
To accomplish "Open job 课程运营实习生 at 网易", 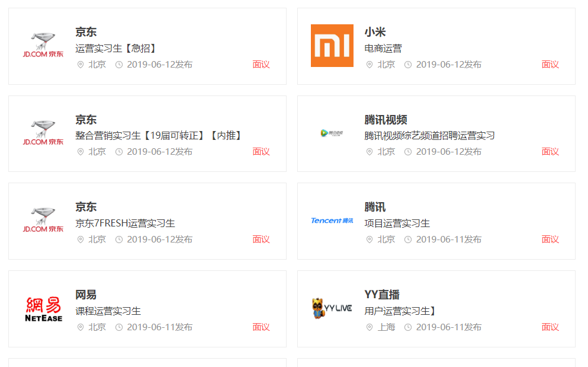I will (108, 311).
